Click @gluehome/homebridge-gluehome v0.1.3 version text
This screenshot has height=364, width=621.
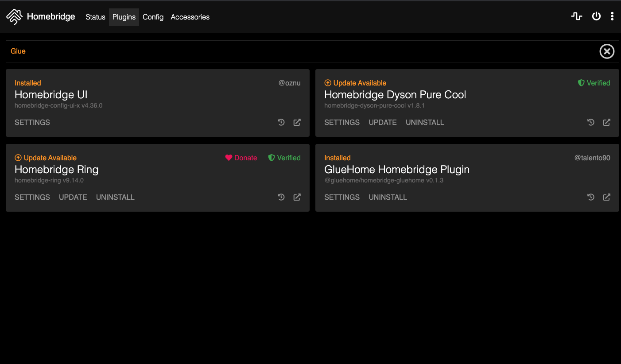coord(384,180)
